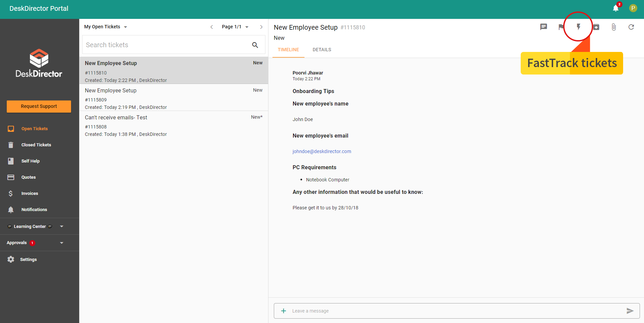Screen dimensions: 644x323
Task: Click the plus icon beside the message box
Action: pos(284,311)
